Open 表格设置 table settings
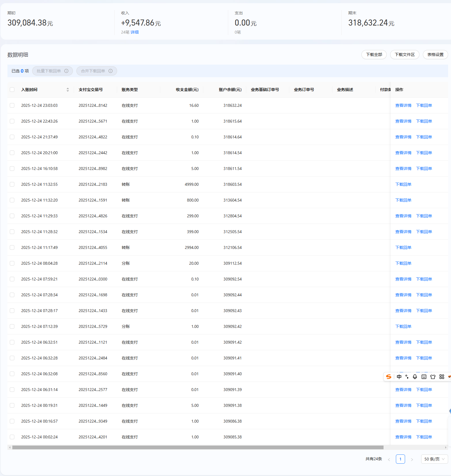 435,55
